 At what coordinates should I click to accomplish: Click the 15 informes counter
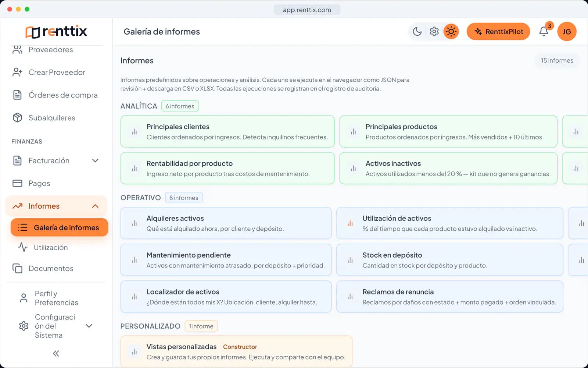coord(557,60)
